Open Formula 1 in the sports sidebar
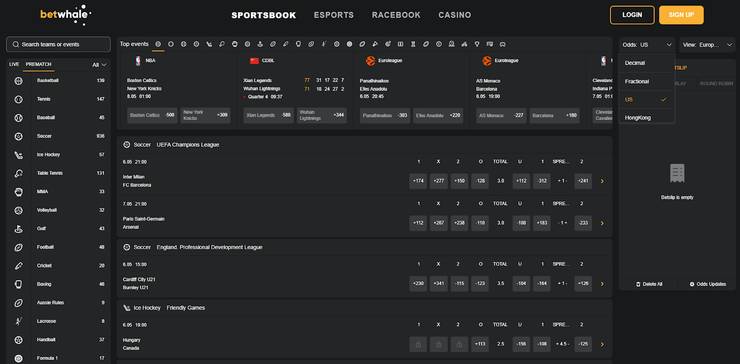 click(x=59, y=358)
